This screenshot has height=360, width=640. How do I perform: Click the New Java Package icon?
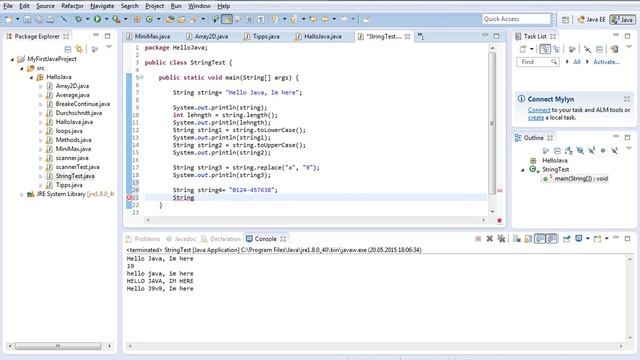138,19
